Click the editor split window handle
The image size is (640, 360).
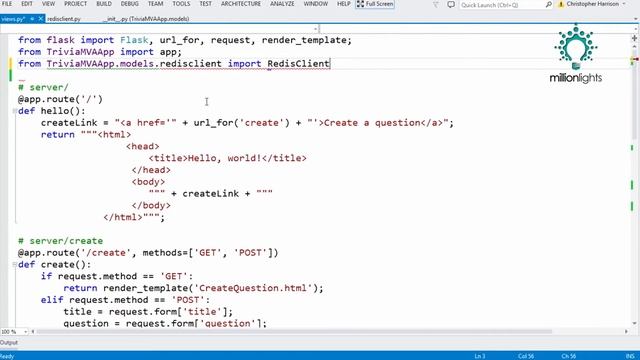point(635,38)
